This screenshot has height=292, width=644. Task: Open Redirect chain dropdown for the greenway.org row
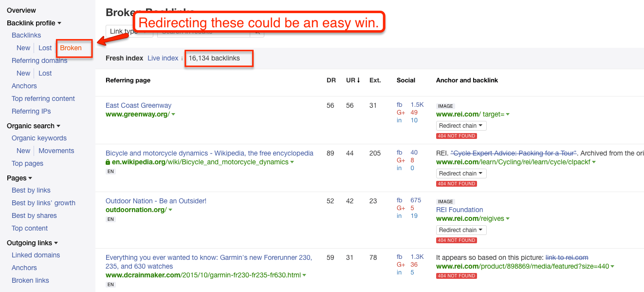pos(460,126)
